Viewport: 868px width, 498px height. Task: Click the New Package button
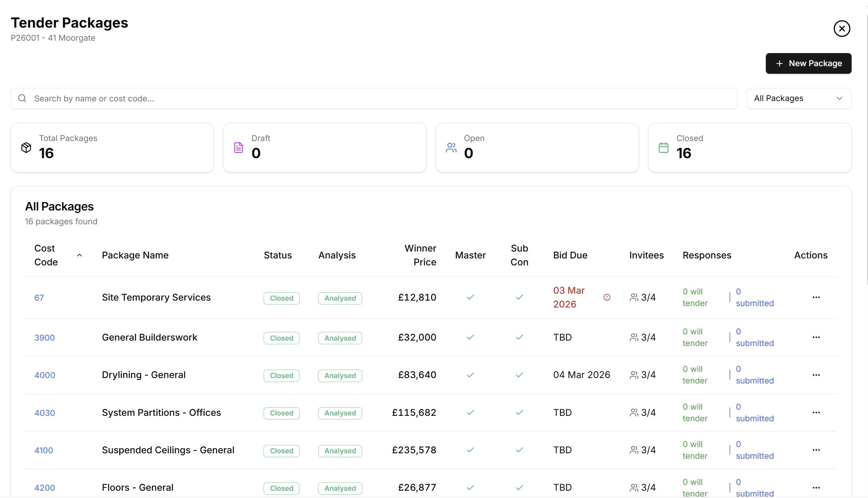(x=808, y=63)
